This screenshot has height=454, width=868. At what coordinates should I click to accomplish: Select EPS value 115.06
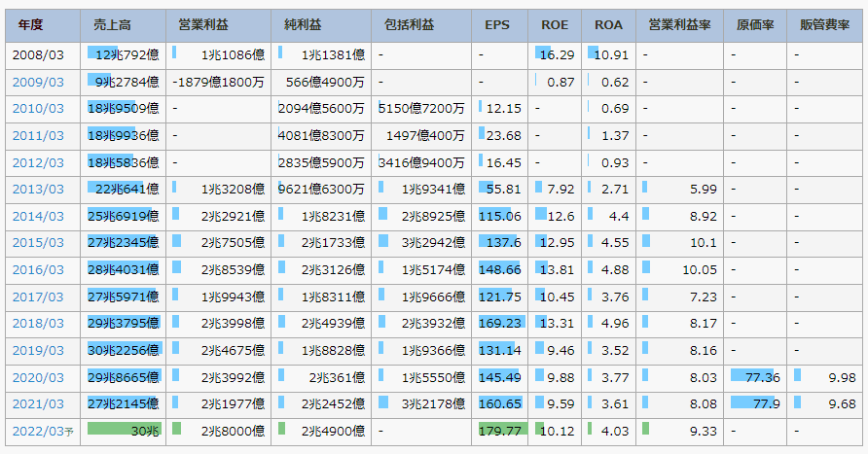[x=500, y=217]
